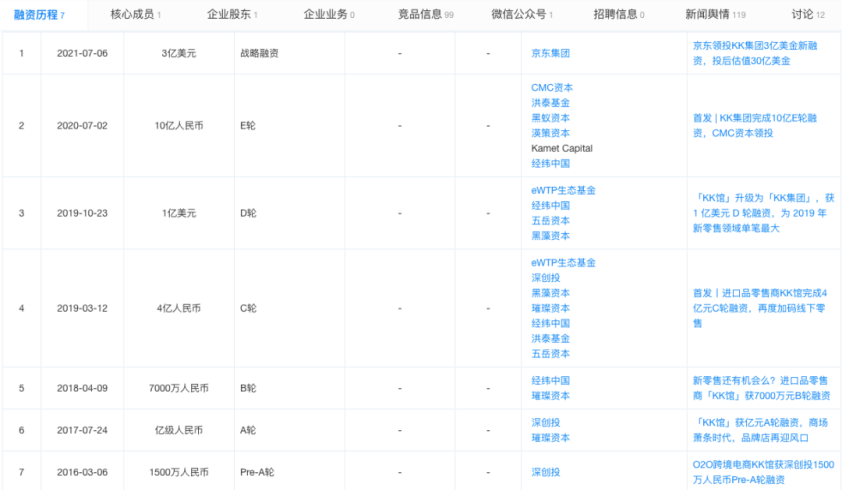The height and width of the screenshot is (490, 842).
Task: Click date 2021-07-06
Action: click(x=82, y=53)
